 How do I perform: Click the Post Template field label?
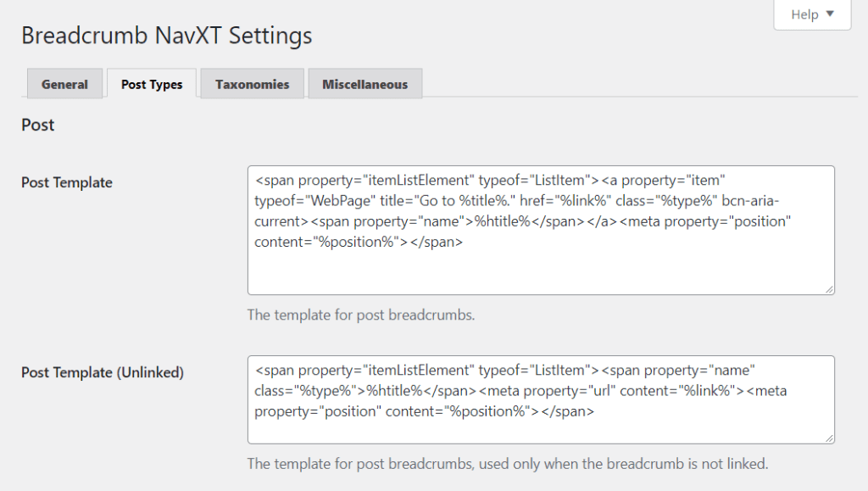[x=67, y=182]
